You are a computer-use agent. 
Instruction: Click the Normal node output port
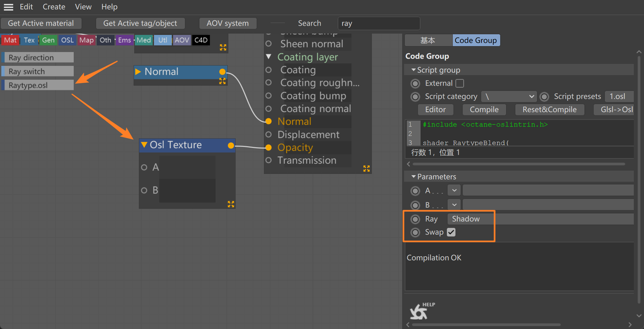pos(222,72)
